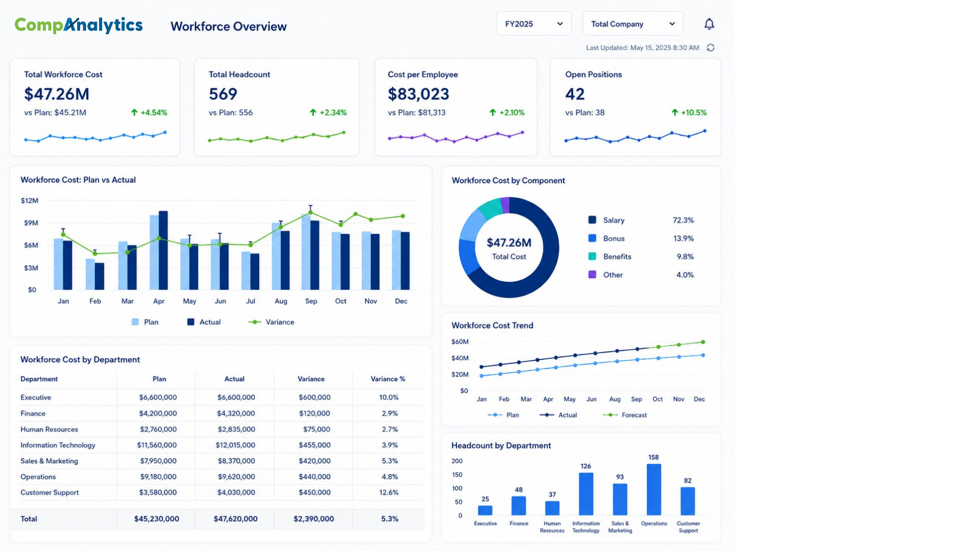Image resolution: width=980 pixels, height=551 pixels.
Task: Click the up arrow next to +10.5%
Action: (x=675, y=112)
